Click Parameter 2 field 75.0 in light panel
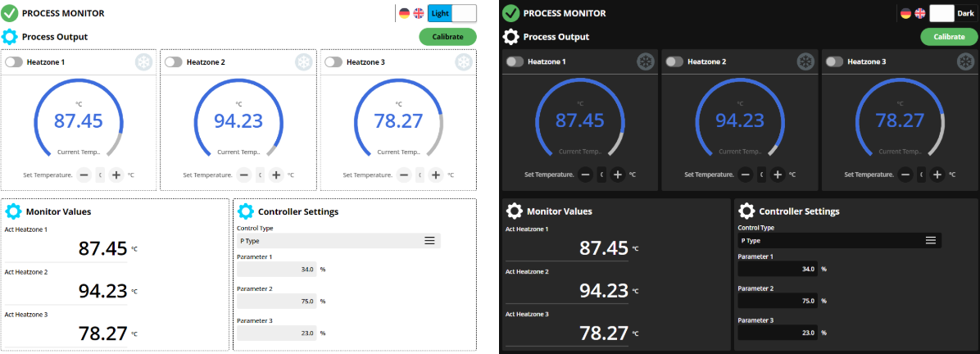The image size is (980, 354). coord(277,301)
